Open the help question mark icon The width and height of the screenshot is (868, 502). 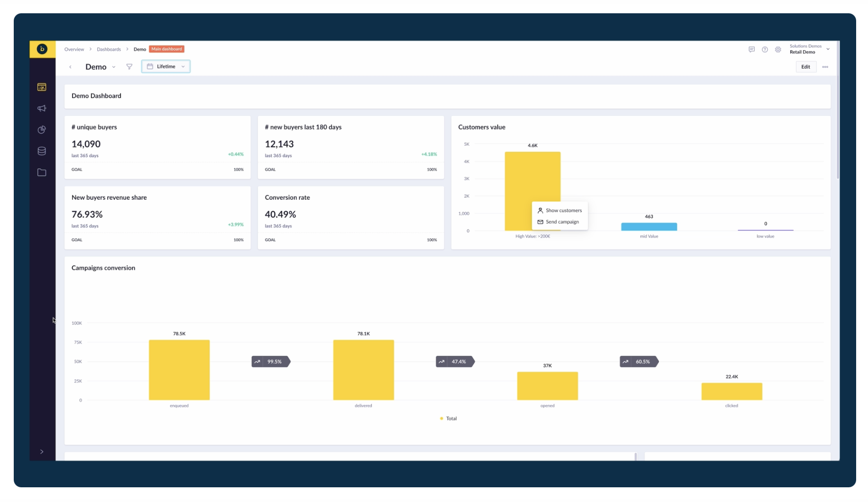click(765, 49)
